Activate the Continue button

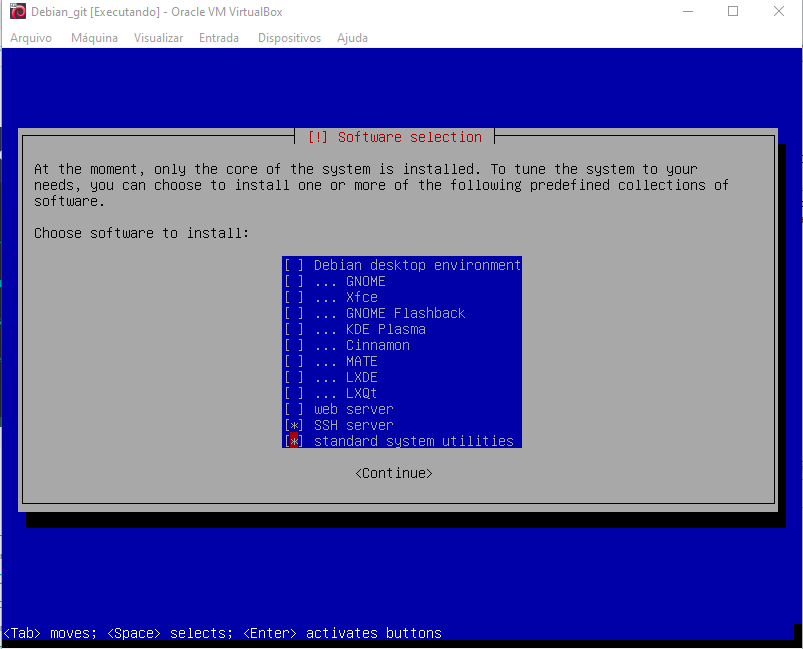point(394,473)
